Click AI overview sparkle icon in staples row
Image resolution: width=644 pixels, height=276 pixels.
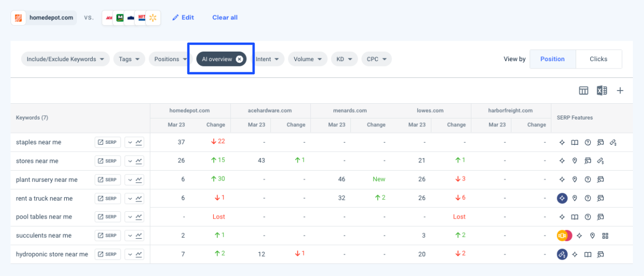562,142
